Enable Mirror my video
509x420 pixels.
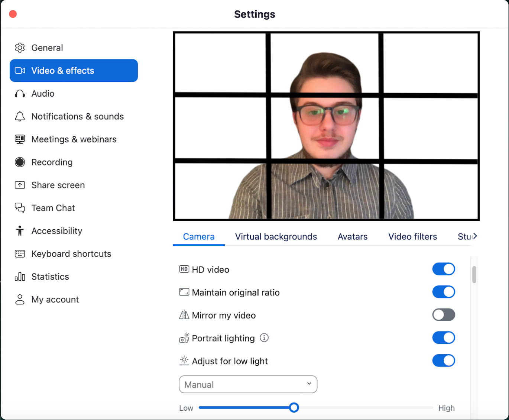444,315
